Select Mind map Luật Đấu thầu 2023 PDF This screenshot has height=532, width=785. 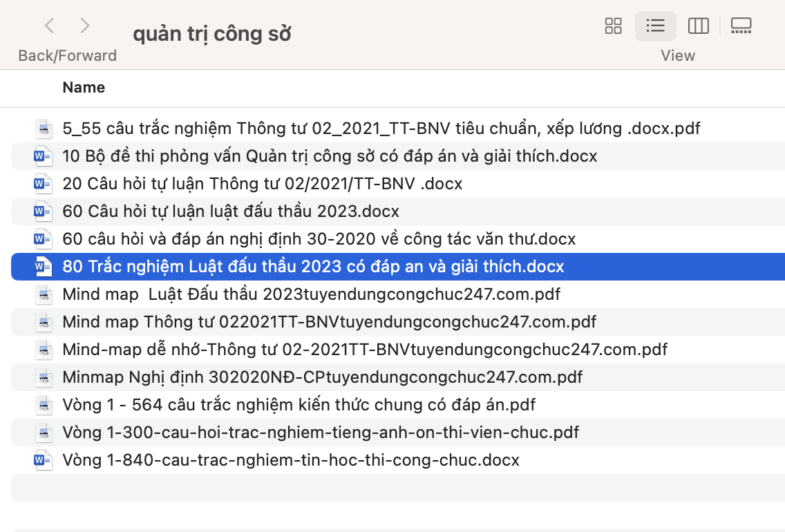click(x=312, y=294)
